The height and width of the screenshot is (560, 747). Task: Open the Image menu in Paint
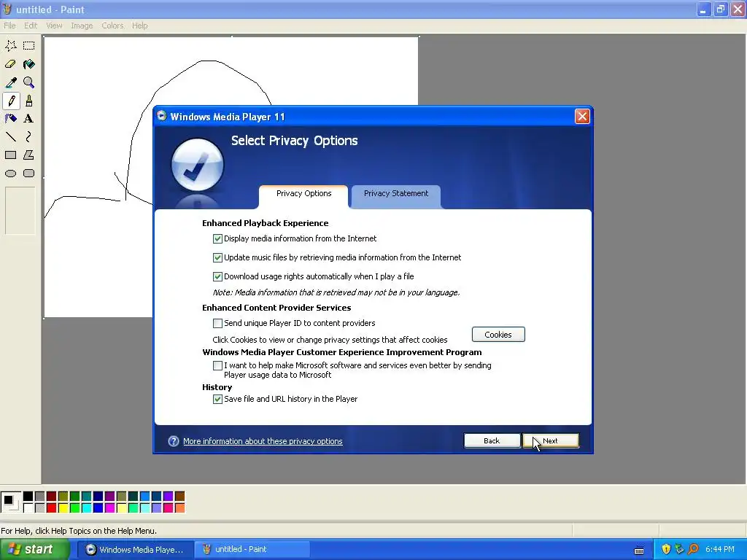[82, 26]
